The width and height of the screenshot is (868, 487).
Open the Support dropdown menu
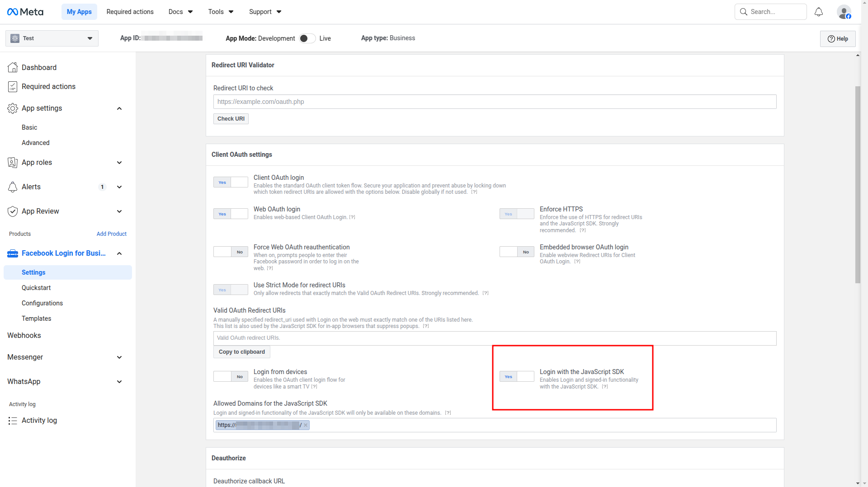(x=265, y=12)
